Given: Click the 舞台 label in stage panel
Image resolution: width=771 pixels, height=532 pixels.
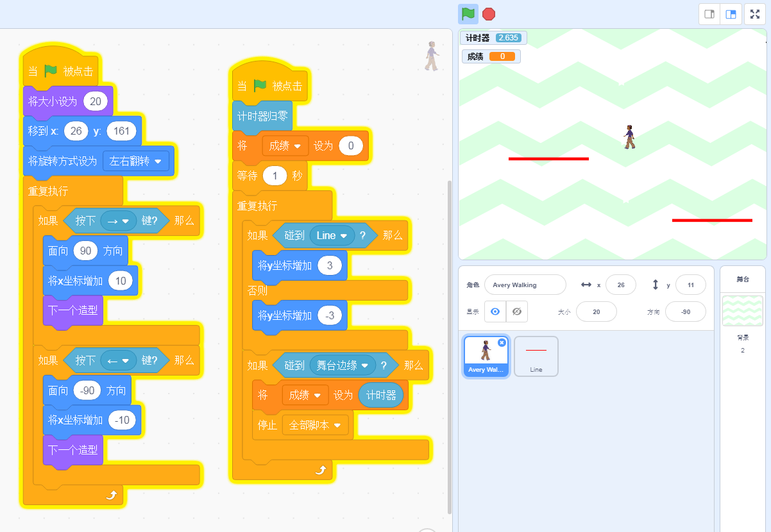Looking at the screenshot, I should click(743, 279).
